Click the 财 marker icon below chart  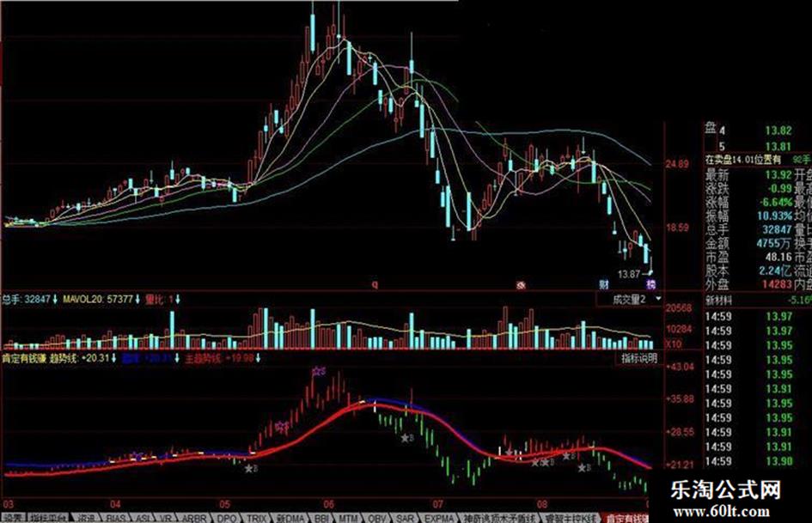604,284
